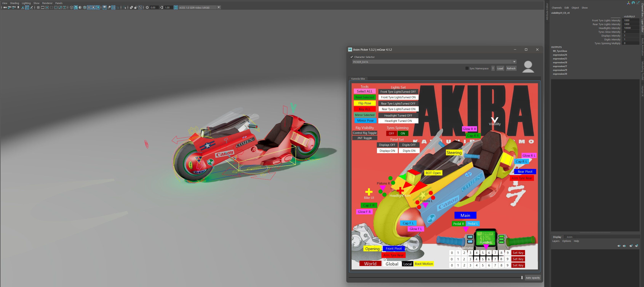Open the Shading viewport menu

[14, 3]
